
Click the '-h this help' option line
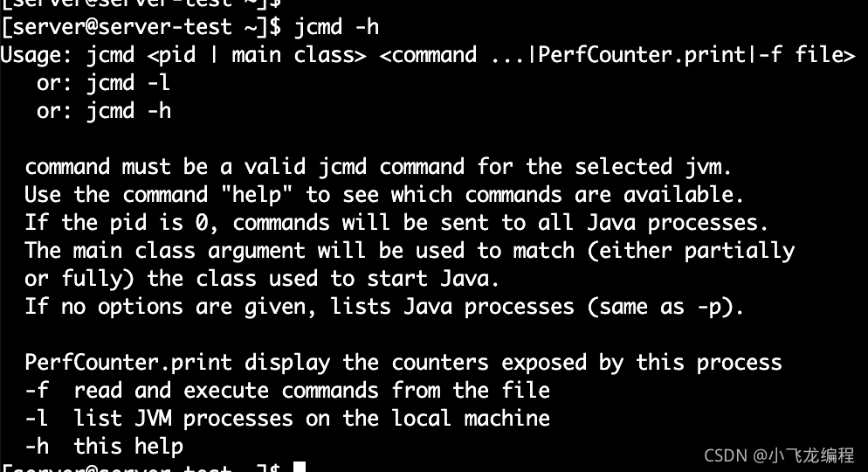pyautogui.click(x=104, y=447)
